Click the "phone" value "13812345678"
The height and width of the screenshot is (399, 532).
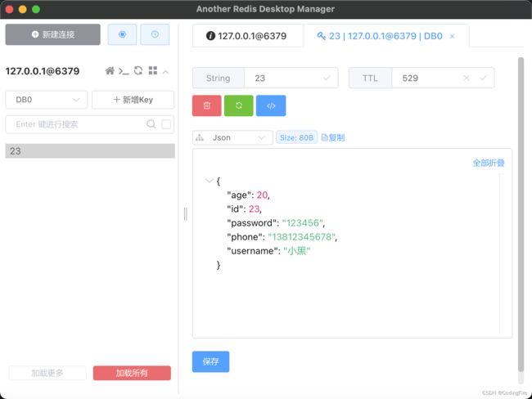click(302, 237)
